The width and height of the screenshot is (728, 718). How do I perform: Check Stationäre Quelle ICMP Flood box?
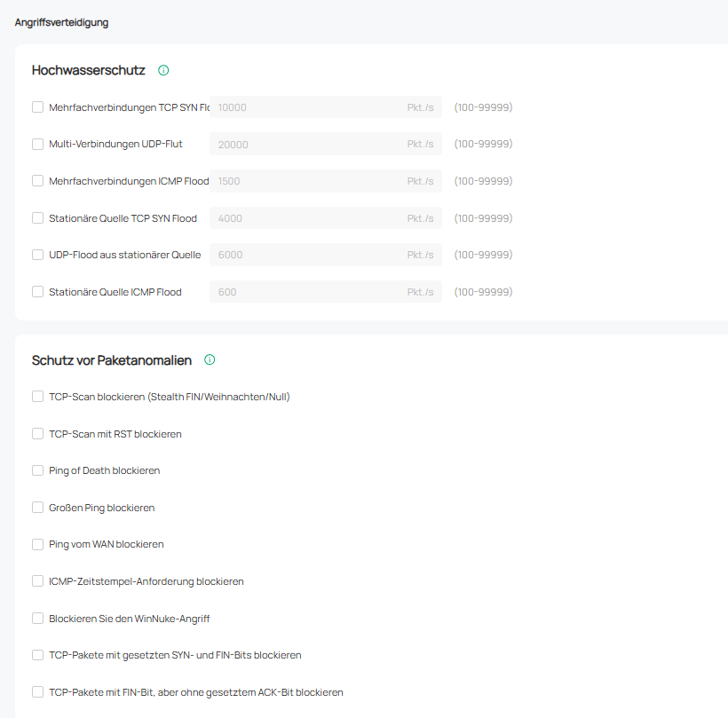click(38, 292)
